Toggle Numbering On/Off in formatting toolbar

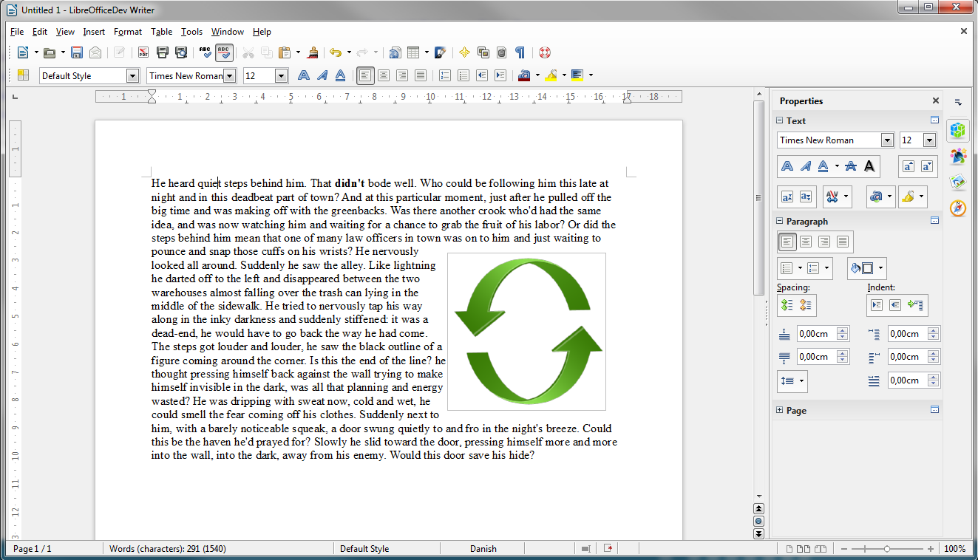coord(445,75)
